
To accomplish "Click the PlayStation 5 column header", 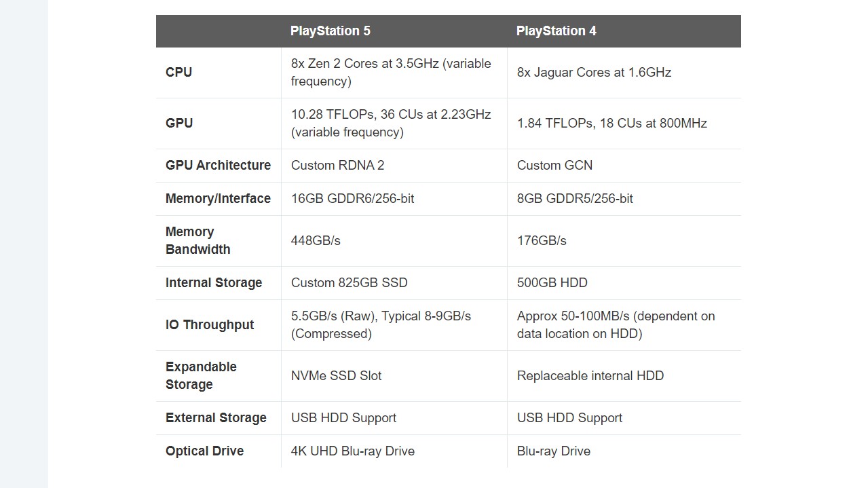I will (x=331, y=31).
